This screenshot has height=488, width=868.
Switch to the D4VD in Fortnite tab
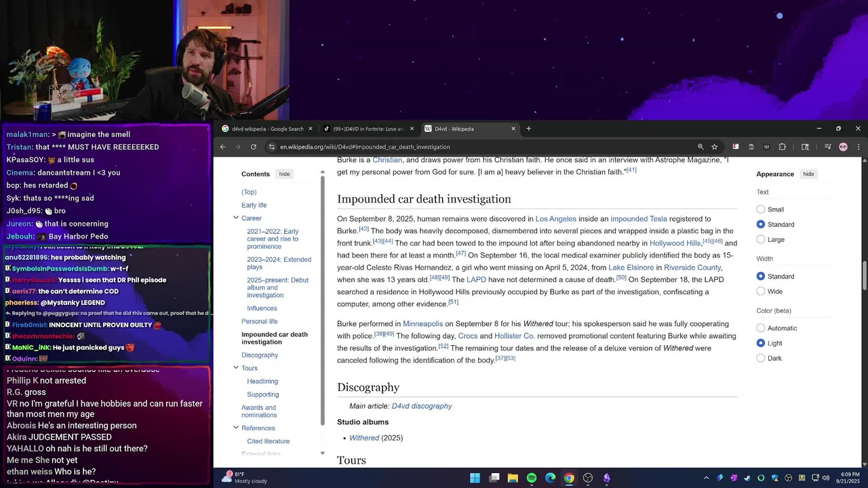(368, 129)
